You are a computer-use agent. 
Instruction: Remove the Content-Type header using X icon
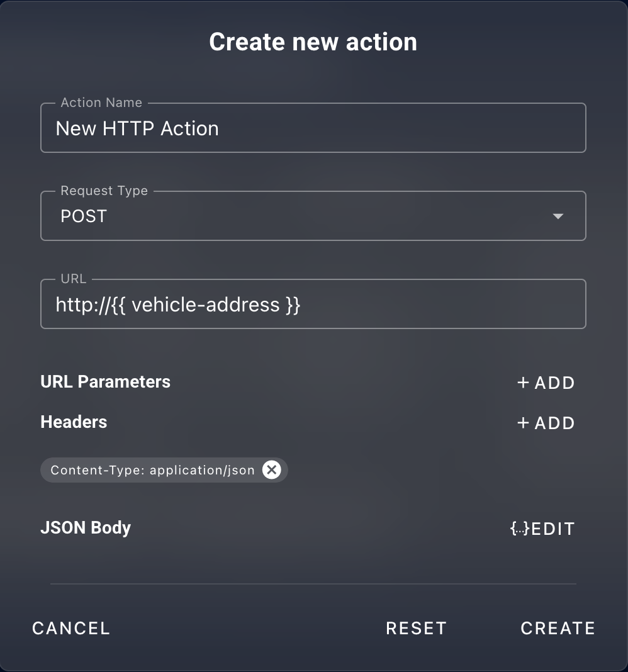pos(272,469)
